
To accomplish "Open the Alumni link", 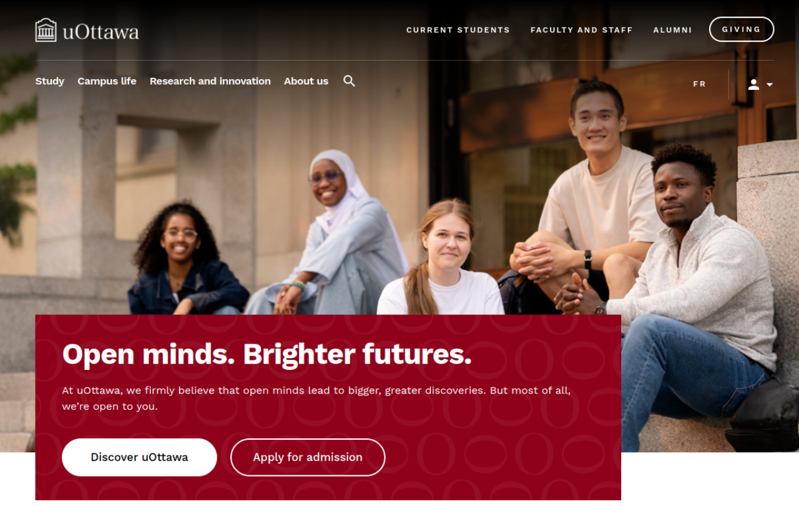I will coord(673,30).
